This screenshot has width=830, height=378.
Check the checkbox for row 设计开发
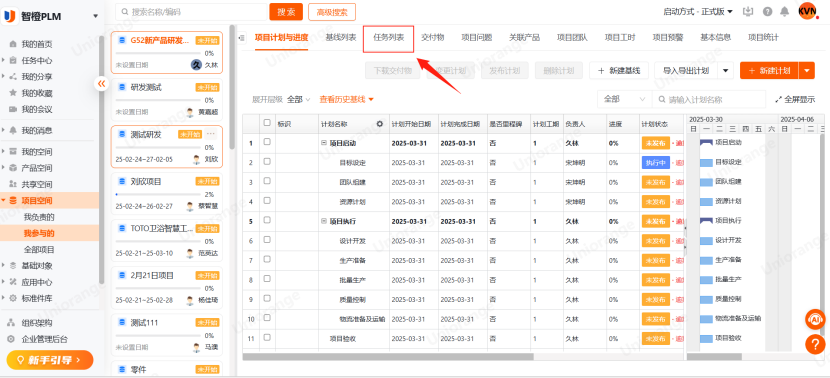pyautogui.click(x=267, y=240)
